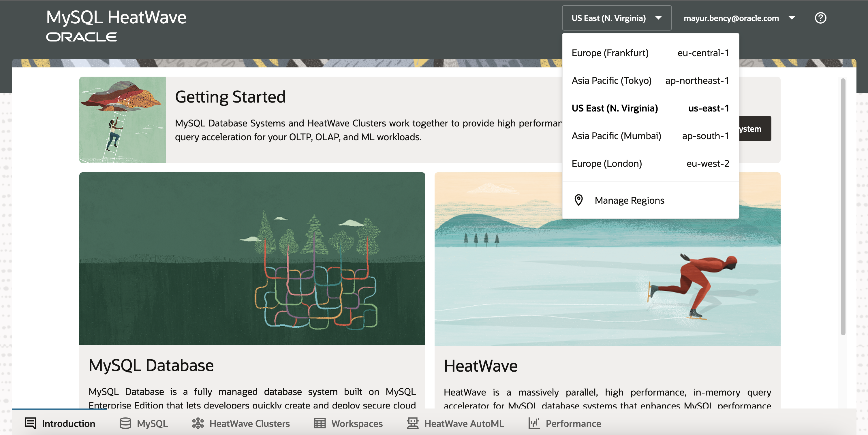The height and width of the screenshot is (435, 868).
Task: Click the MySQL database cylinder icon
Action: 125,423
